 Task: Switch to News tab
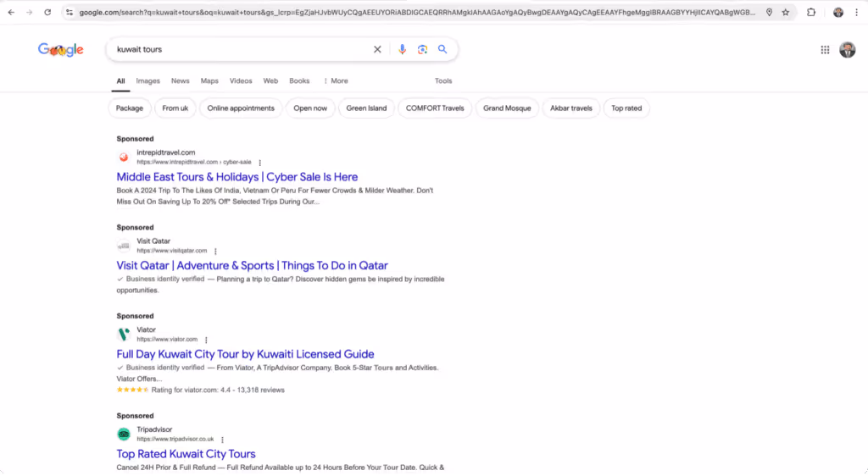pos(180,80)
